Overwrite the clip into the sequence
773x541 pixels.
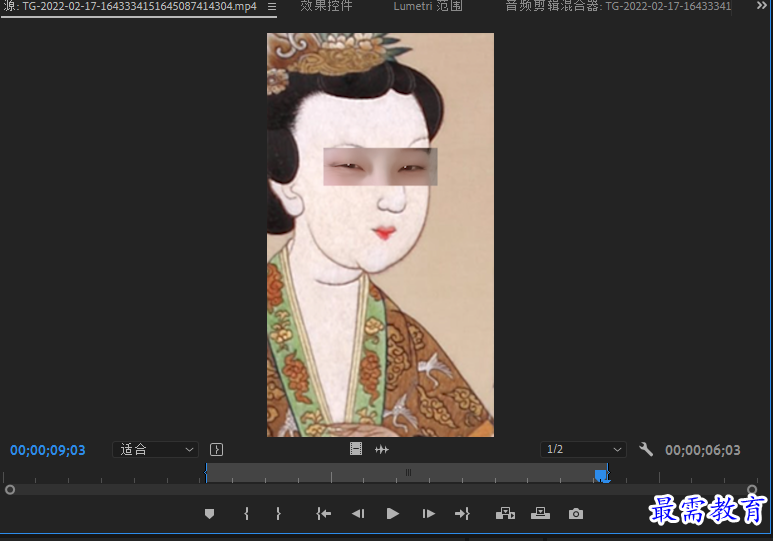tap(540, 514)
